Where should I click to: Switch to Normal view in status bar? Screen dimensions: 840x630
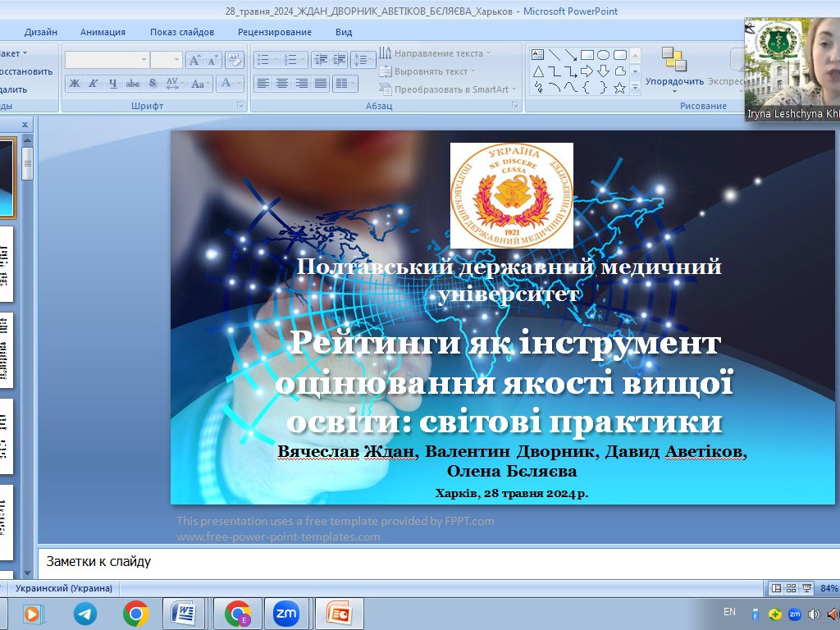(776, 588)
